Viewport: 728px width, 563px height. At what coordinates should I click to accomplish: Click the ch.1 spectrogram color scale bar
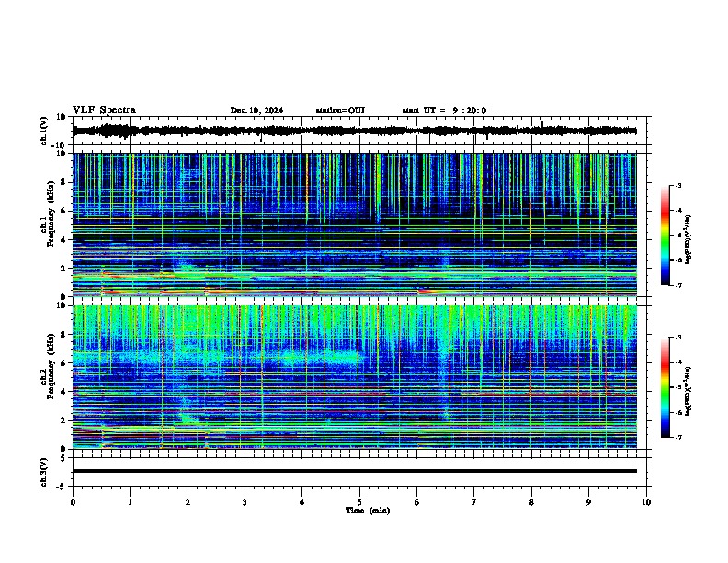(x=665, y=236)
